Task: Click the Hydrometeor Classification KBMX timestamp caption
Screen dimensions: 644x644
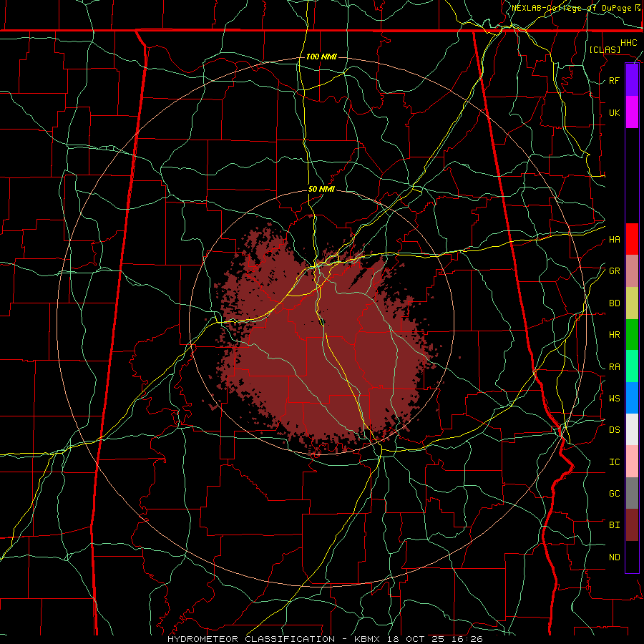Action: [x=325, y=639]
